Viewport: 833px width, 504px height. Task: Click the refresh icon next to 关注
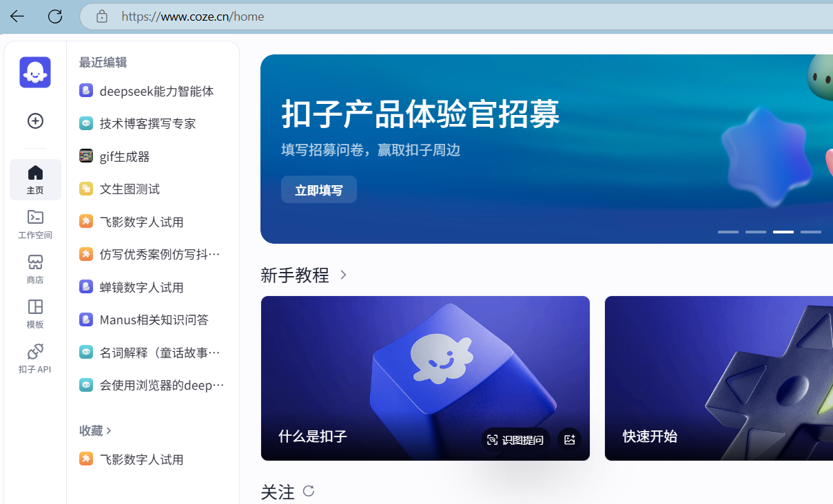tap(309, 491)
